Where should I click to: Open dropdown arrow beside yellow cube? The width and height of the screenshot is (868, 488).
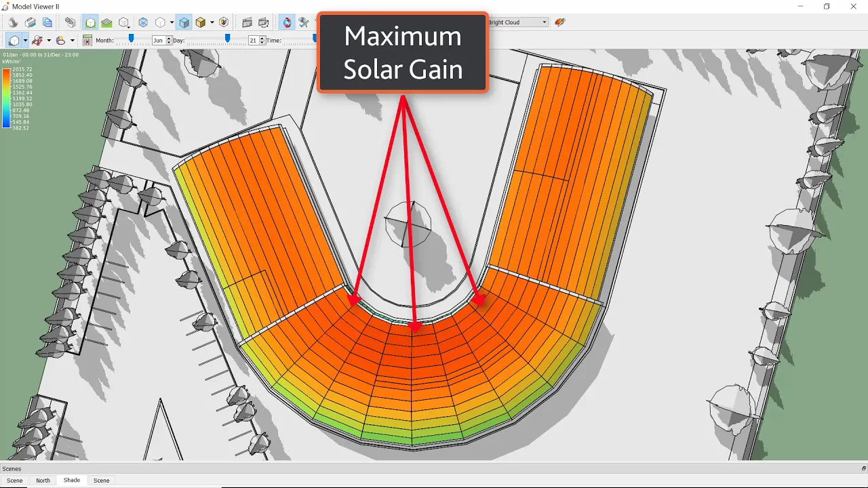point(212,22)
